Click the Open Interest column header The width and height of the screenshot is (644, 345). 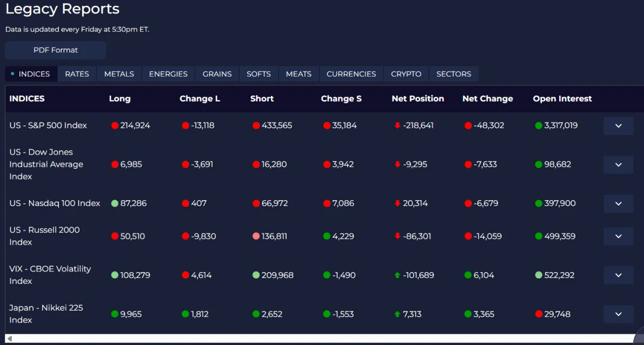(562, 99)
